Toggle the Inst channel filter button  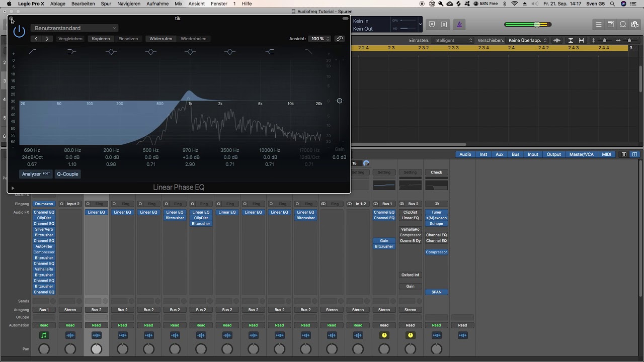483,154
